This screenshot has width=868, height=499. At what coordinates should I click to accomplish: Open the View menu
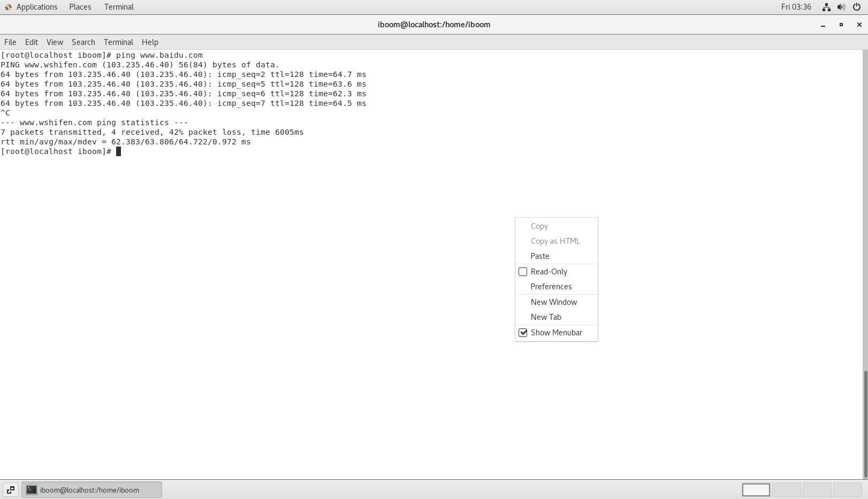click(55, 42)
